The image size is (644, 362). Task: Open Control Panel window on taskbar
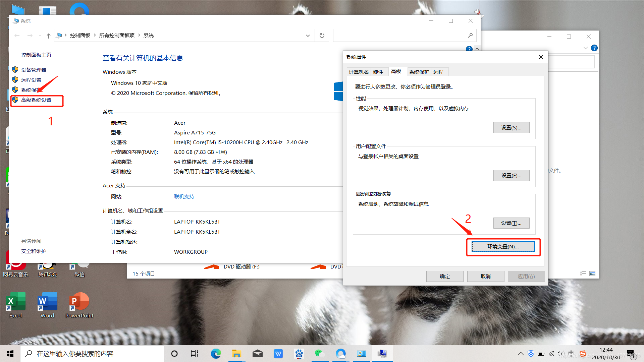(x=362, y=354)
